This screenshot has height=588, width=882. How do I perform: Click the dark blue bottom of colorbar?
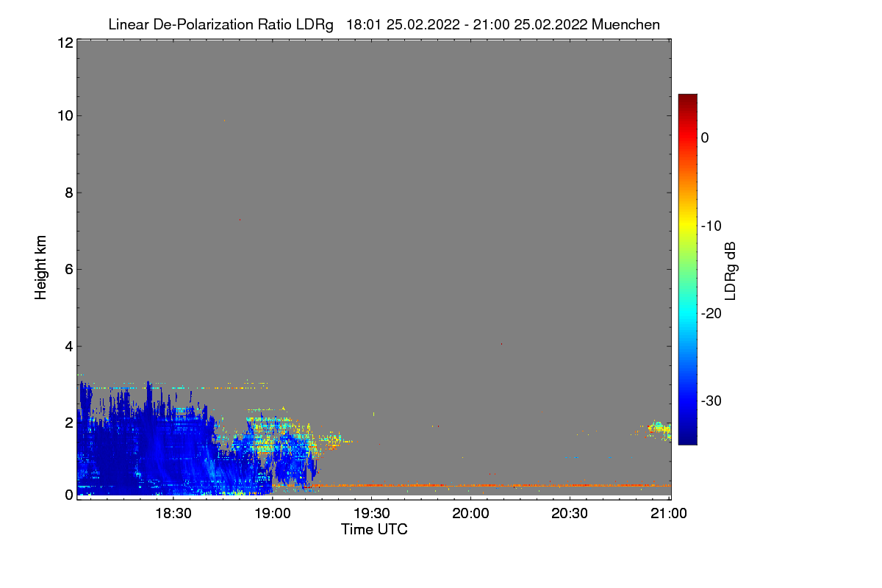tap(687, 439)
